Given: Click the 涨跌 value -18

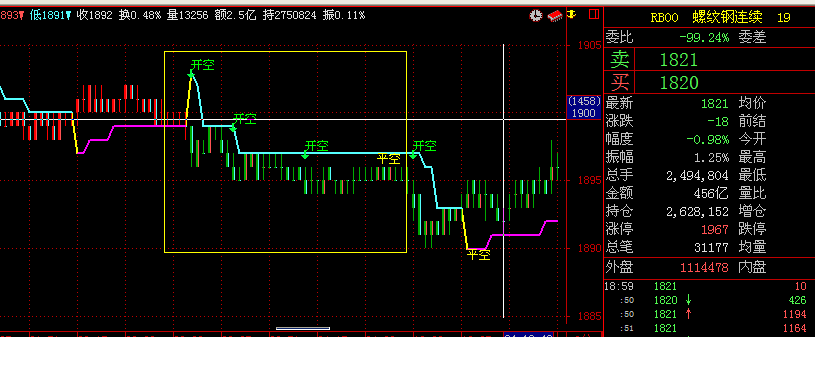Looking at the screenshot, I should point(718,122).
